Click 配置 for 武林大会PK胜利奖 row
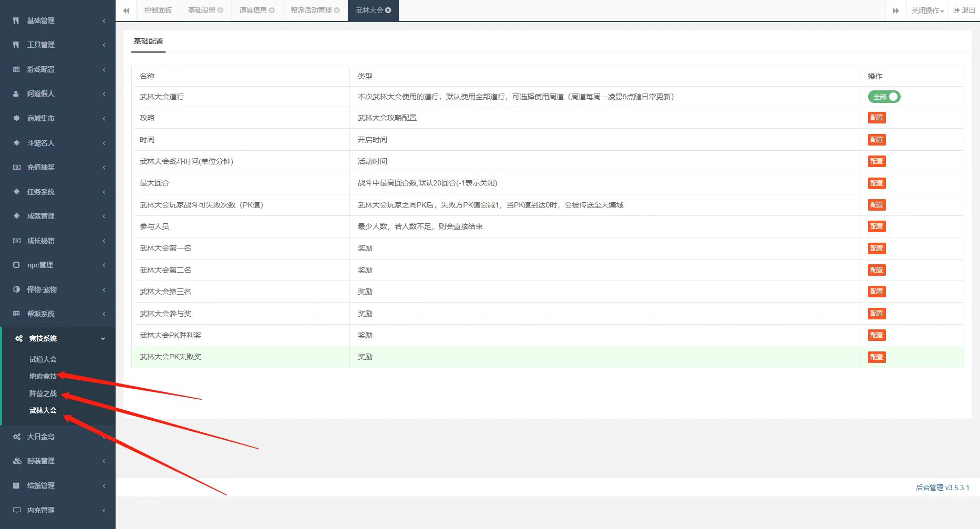 coord(876,335)
